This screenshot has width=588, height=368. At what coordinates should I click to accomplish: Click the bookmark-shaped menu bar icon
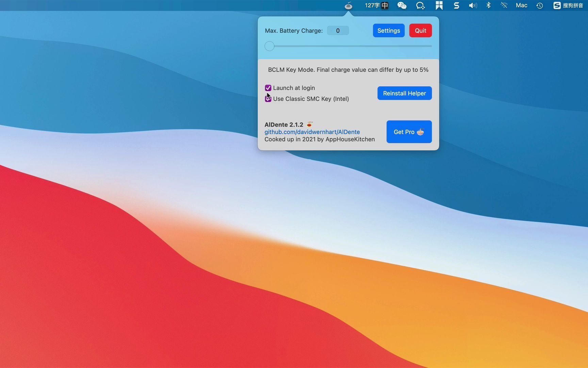click(439, 5)
